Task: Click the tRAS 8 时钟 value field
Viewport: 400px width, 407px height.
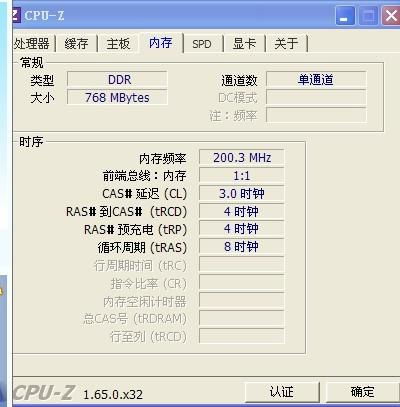Action: coord(242,247)
